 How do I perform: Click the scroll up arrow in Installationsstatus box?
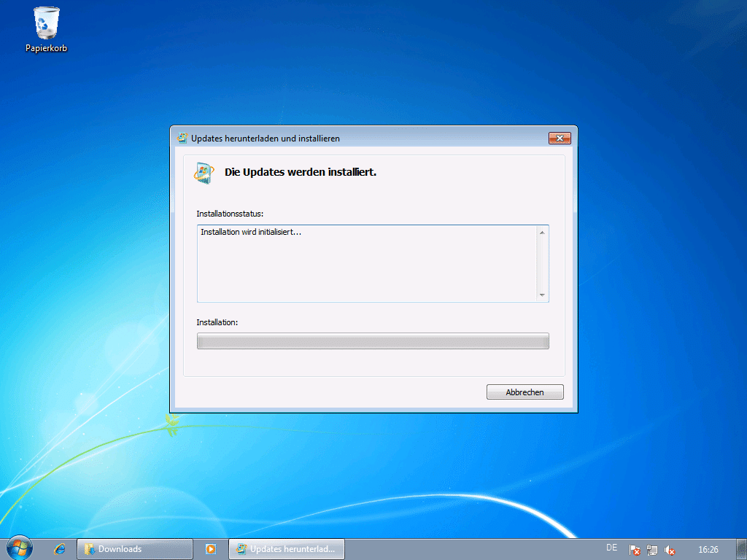click(x=542, y=233)
